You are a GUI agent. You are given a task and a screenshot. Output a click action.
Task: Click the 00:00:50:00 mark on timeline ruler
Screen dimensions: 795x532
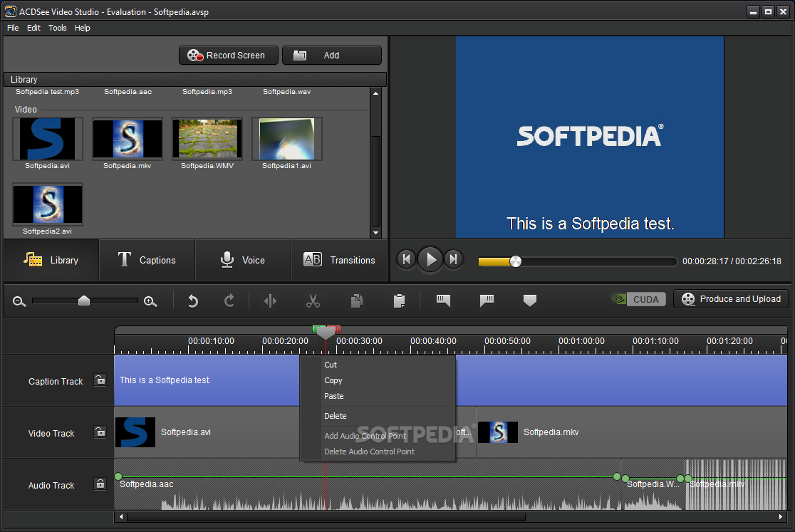click(x=507, y=341)
